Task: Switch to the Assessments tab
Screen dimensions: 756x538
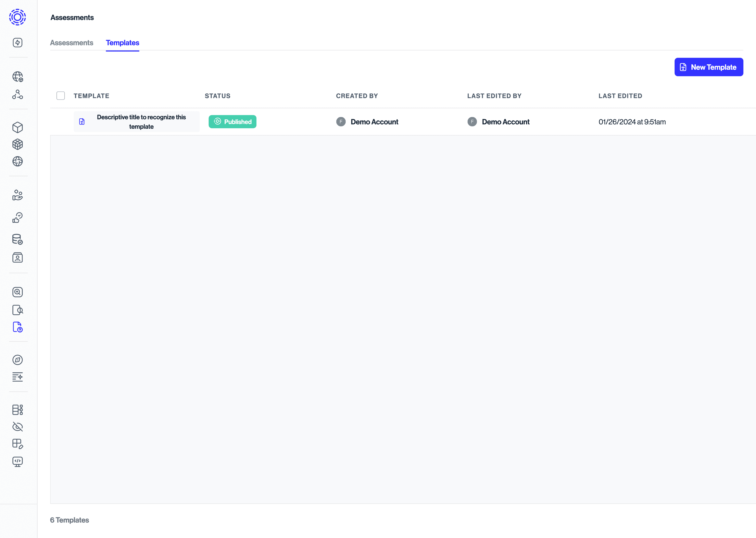Action: 71,43
